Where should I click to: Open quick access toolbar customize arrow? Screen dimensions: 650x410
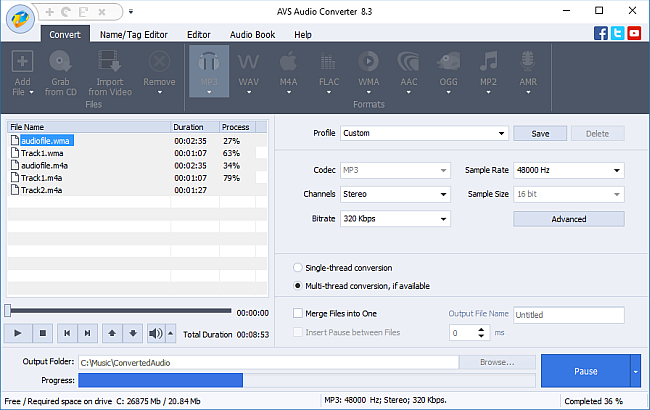pyautogui.click(x=131, y=12)
